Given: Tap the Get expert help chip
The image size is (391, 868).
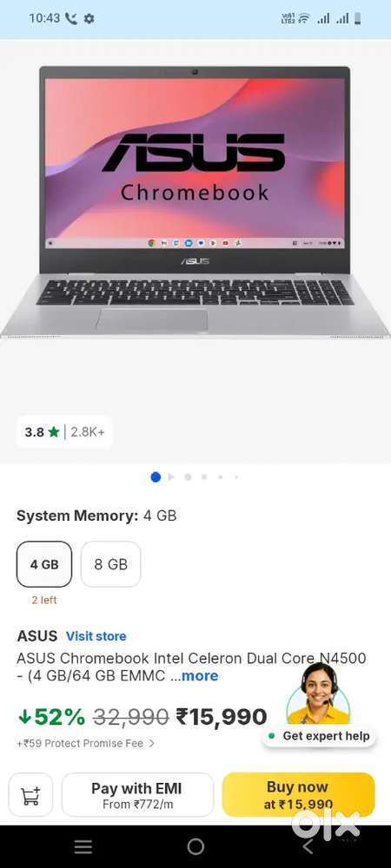Looking at the screenshot, I should [x=319, y=736].
